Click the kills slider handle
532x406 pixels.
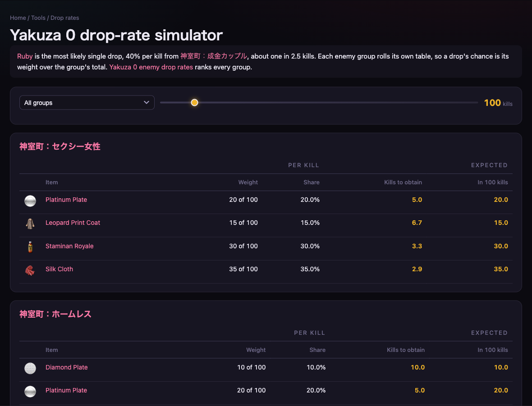click(x=194, y=102)
